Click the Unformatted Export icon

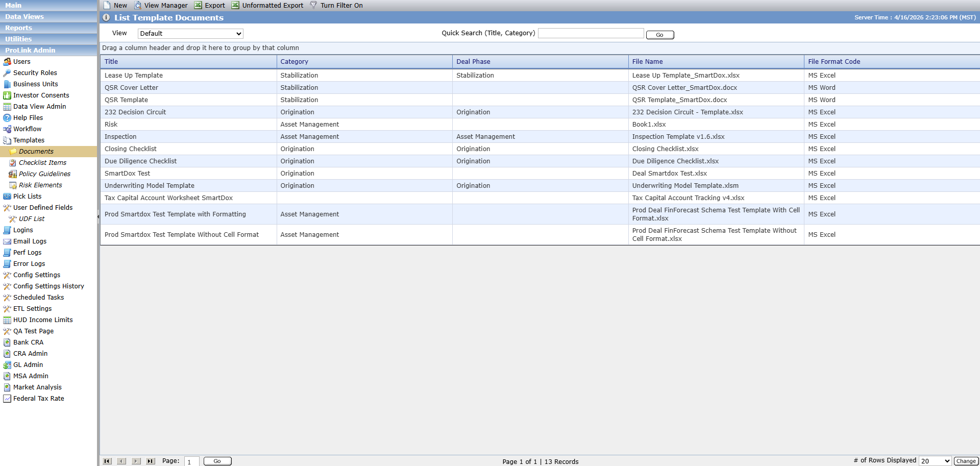(235, 5)
